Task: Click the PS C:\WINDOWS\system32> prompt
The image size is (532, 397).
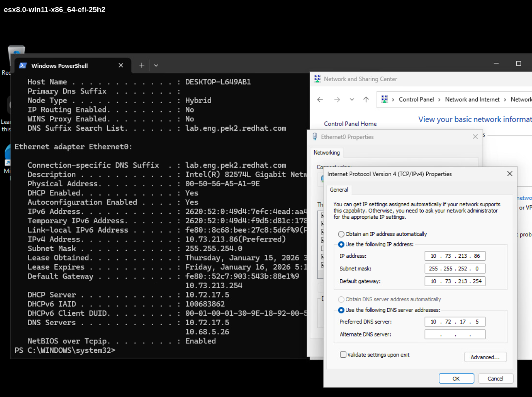Action: (65, 350)
